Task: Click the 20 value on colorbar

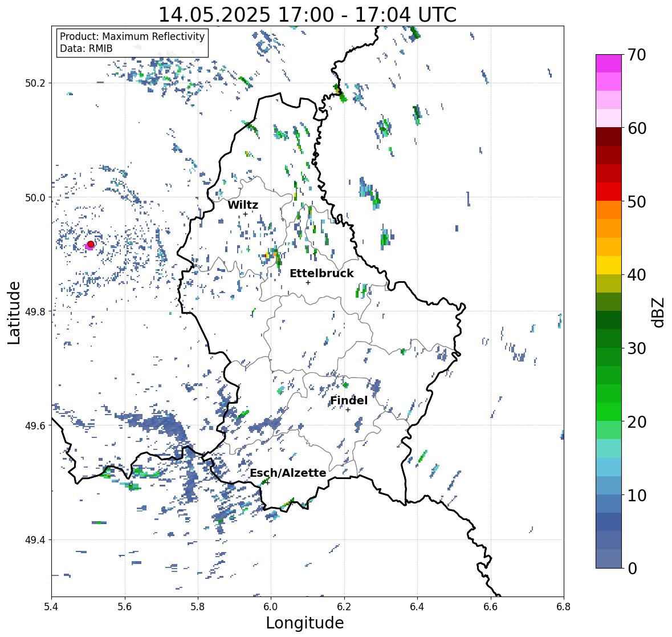Action: tap(637, 422)
